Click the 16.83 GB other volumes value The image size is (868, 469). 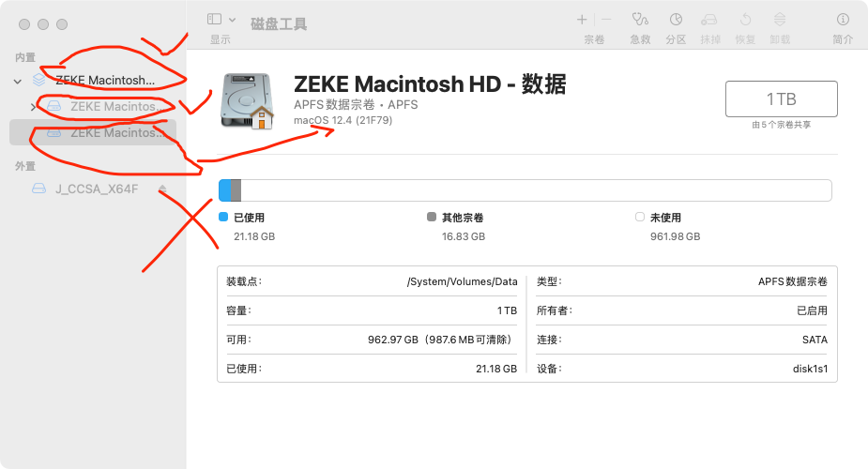pyautogui.click(x=464, y=236)
